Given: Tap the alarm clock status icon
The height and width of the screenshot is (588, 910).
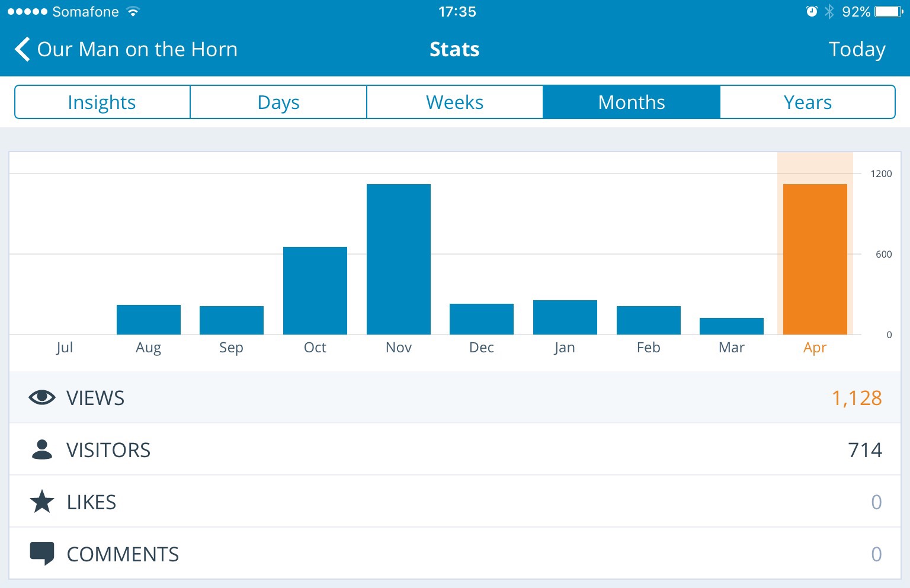Looking at the screenshot, I should (812, 12).
